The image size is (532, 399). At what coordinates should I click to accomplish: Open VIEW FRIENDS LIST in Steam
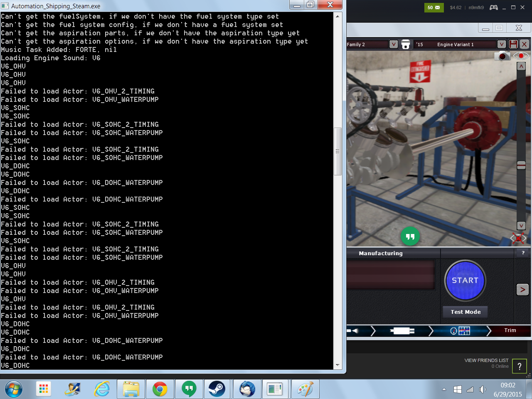point(486,360)
